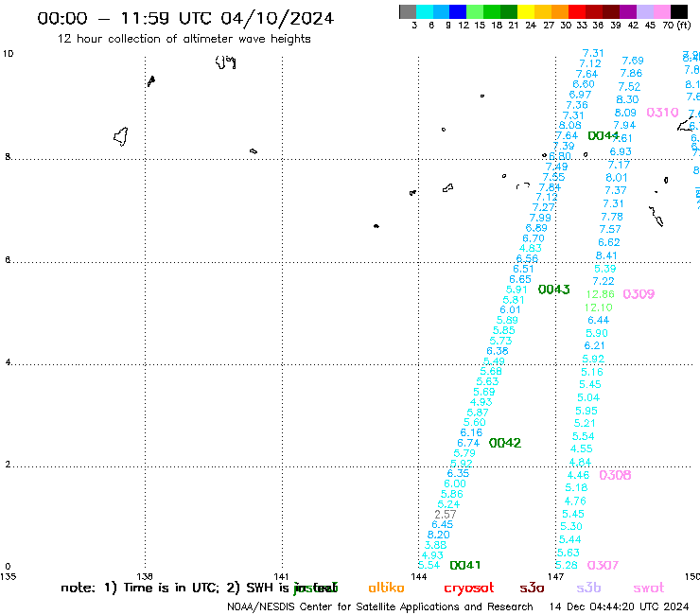Select the 8.30 wave height reading
700x615 pixels.
tap(627, 99)
